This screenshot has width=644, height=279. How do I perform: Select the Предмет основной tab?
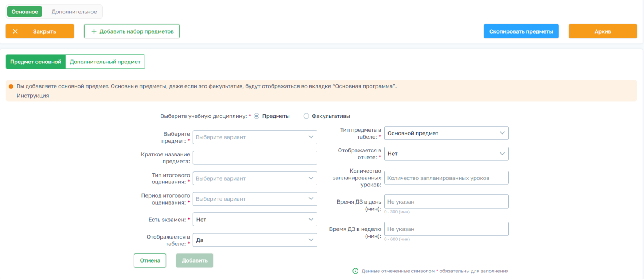[36, 62]
